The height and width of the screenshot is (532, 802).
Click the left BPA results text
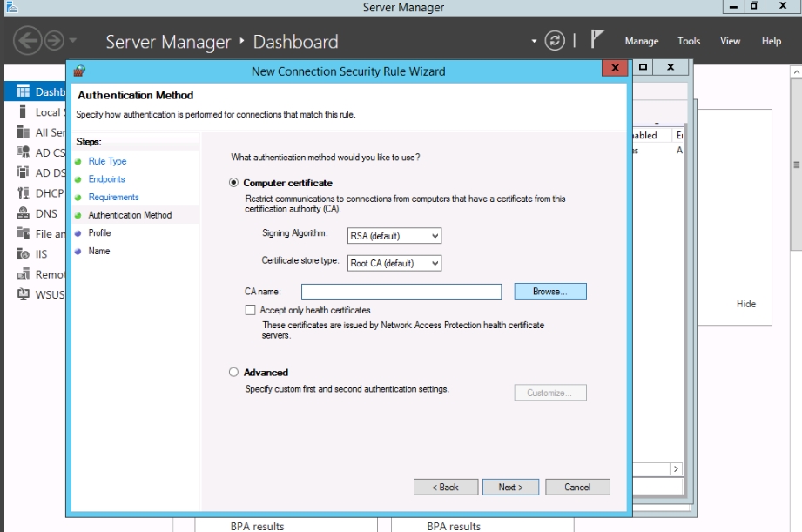[257, 526]
